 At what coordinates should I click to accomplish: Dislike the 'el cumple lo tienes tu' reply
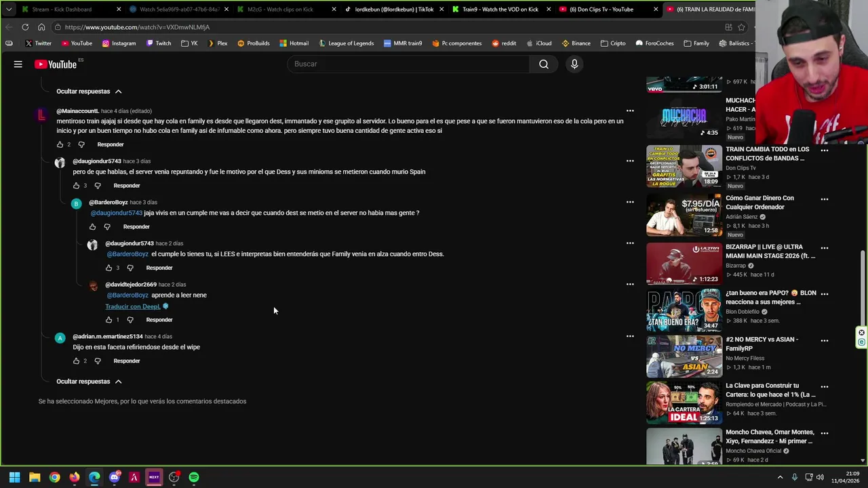coord(130,268)
